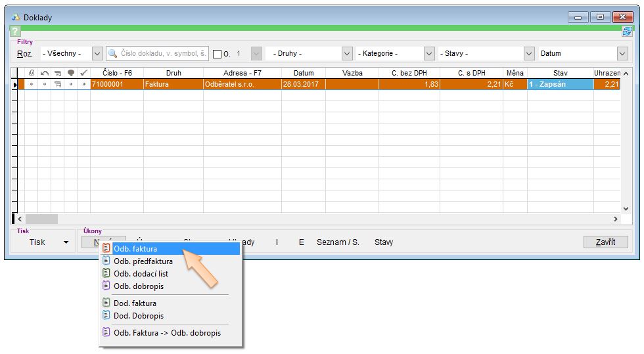Select 'Odb. Faktura -> Odb. dobropis' entry
Screen dimensions: 644x354
click(167, 333)
